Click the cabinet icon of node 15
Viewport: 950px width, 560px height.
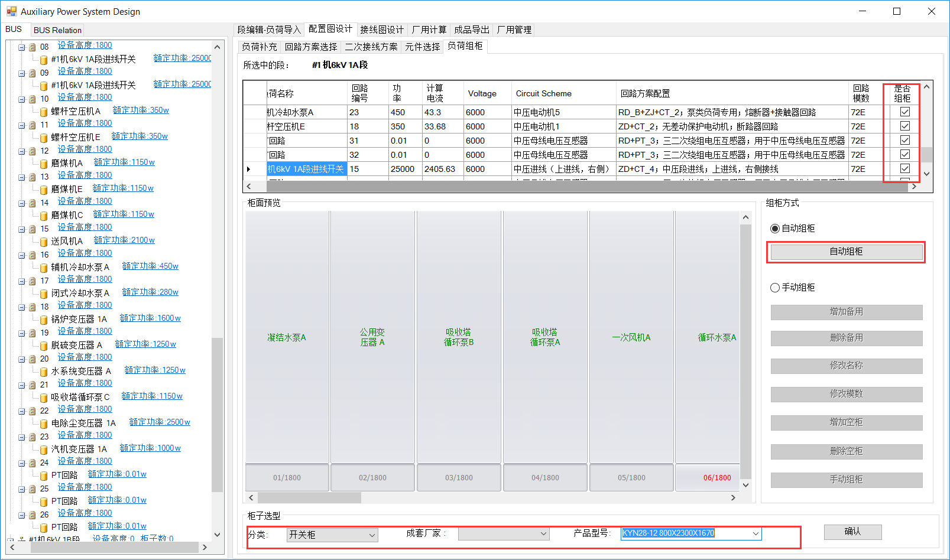[33, 229]
